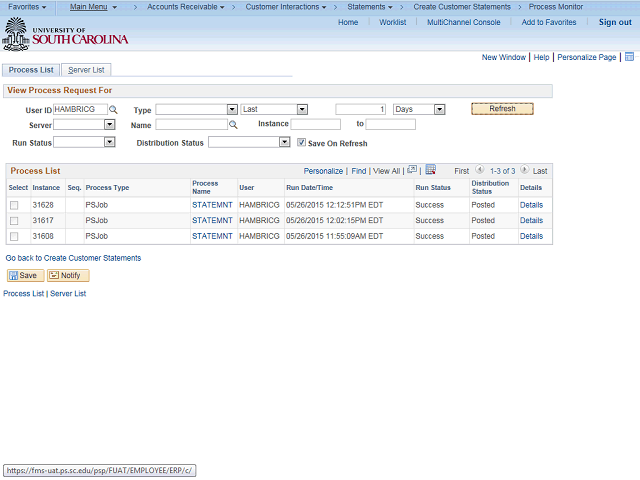Click the Instance column header

click(x=46, y=188)
